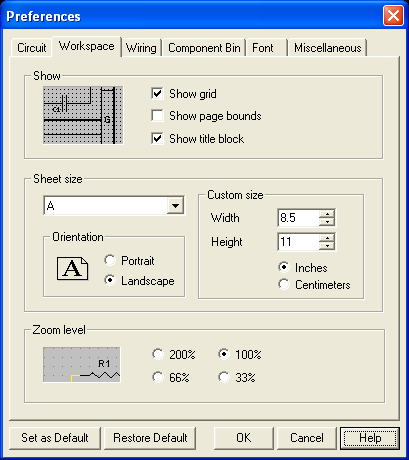Click the landscape page orientation icon

pos(72,268)
